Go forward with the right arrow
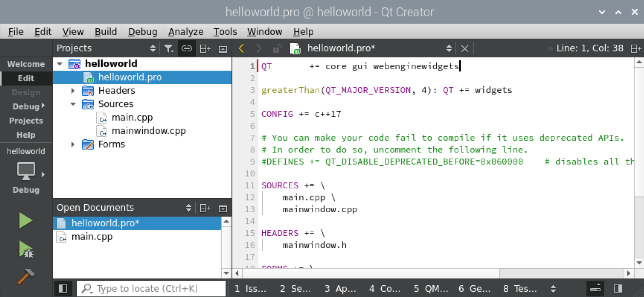This screenshot has height=297, width=644. pyautogui.click(x=259, y=48)
